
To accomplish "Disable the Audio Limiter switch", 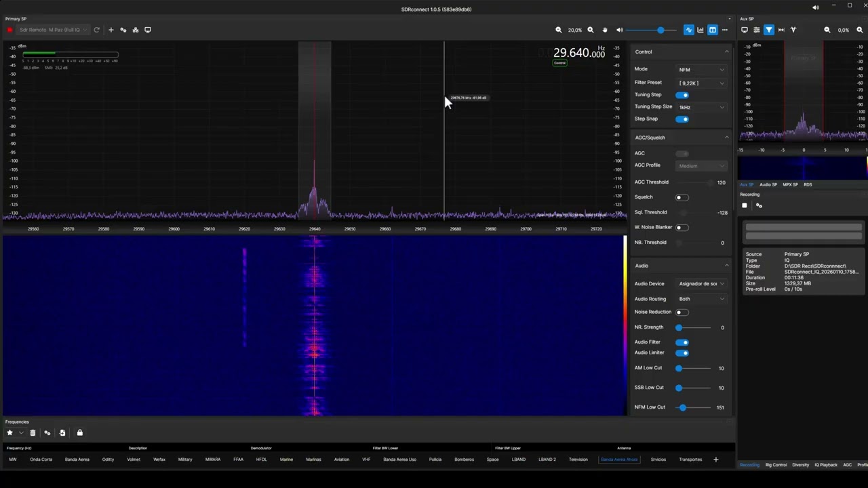I will pos(682,353).
